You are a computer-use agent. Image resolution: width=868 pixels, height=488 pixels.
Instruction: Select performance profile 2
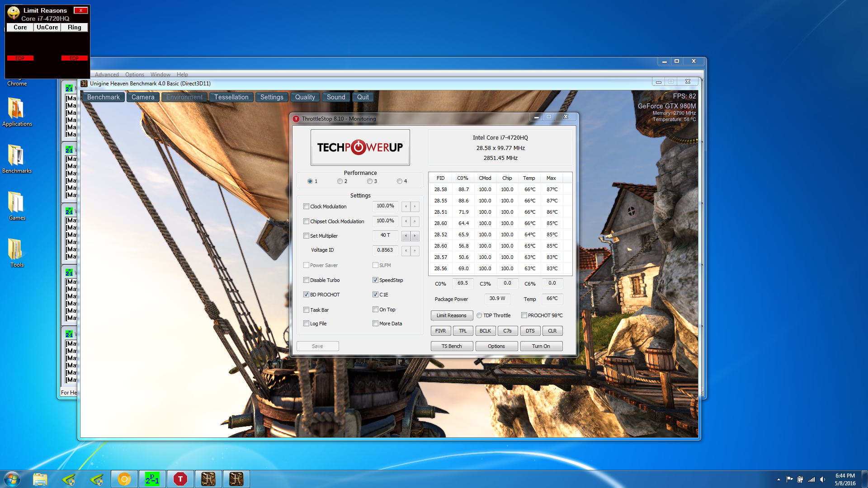pos(340,181)
